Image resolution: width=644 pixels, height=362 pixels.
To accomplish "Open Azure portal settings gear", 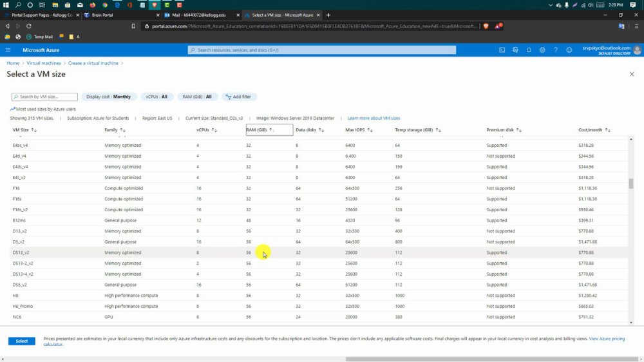I will click(x=542, y=50).
